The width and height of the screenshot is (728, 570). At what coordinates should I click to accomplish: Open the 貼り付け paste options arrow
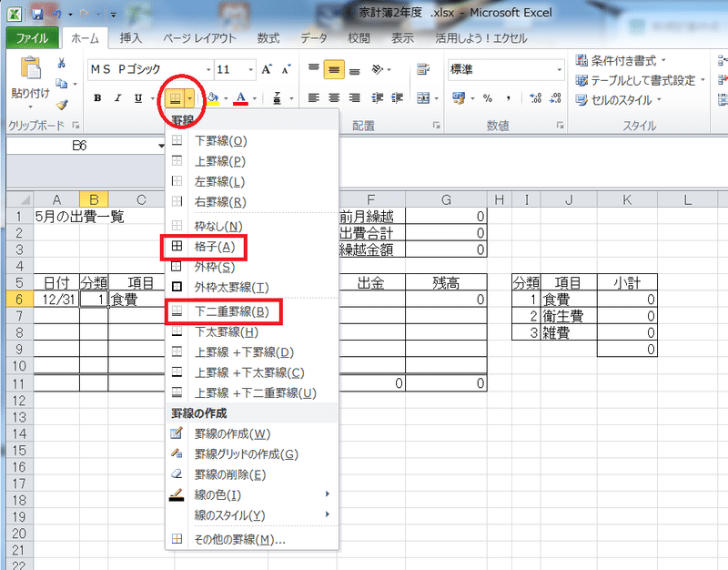click(x=30, y=107)
